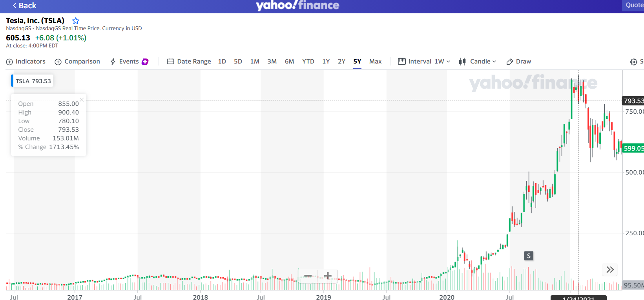Open the Indicators menu
644x300 pixels.
(x=26, y=62)
